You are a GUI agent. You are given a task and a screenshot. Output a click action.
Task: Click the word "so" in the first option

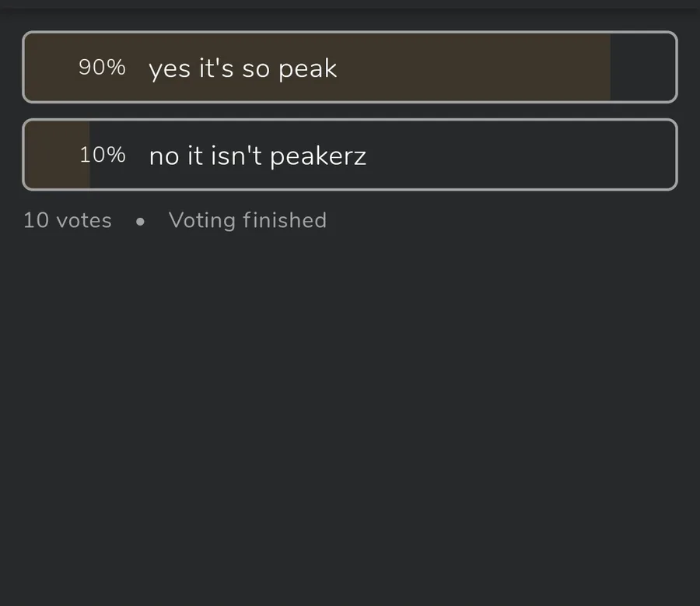click(x=256, y=69)
